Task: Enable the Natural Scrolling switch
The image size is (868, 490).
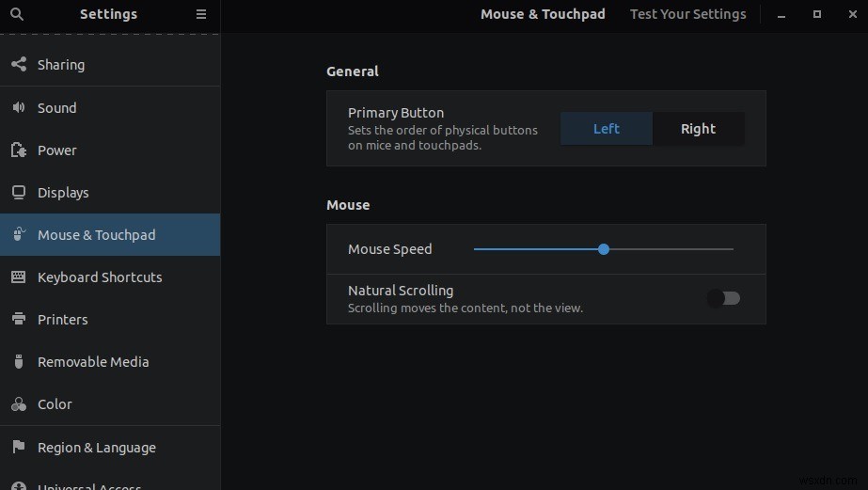Action: click(723, 298)
